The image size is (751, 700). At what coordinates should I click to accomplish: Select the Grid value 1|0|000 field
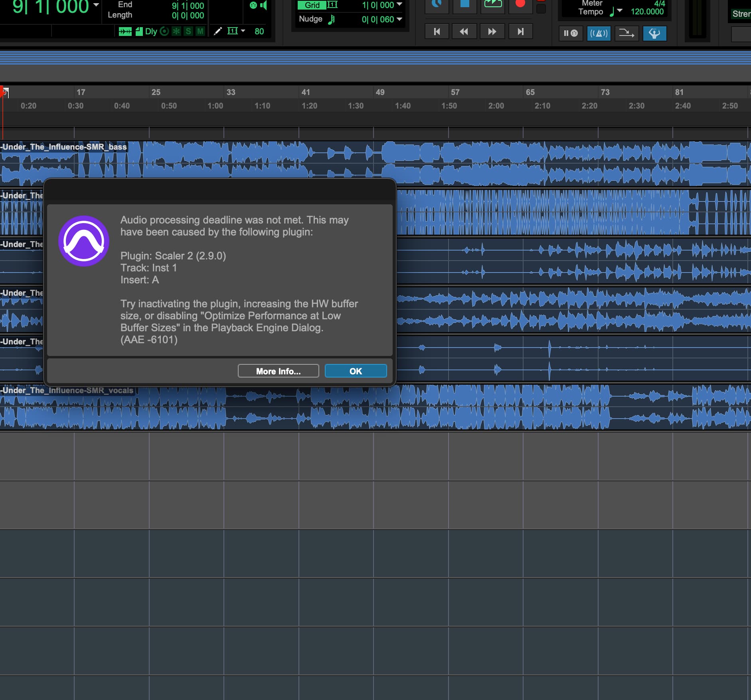[378, 5]
